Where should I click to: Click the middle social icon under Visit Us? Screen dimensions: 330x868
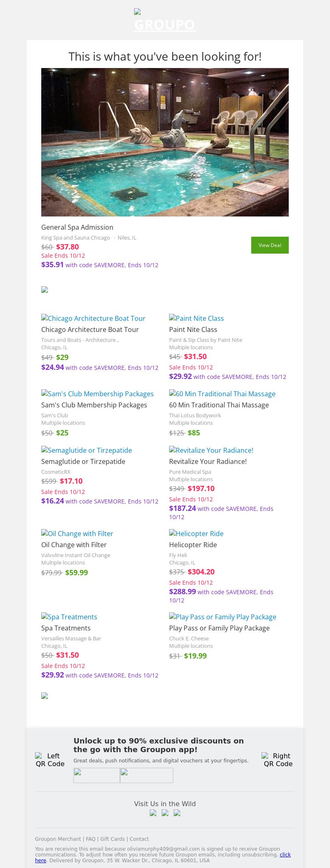coord(165,813)
